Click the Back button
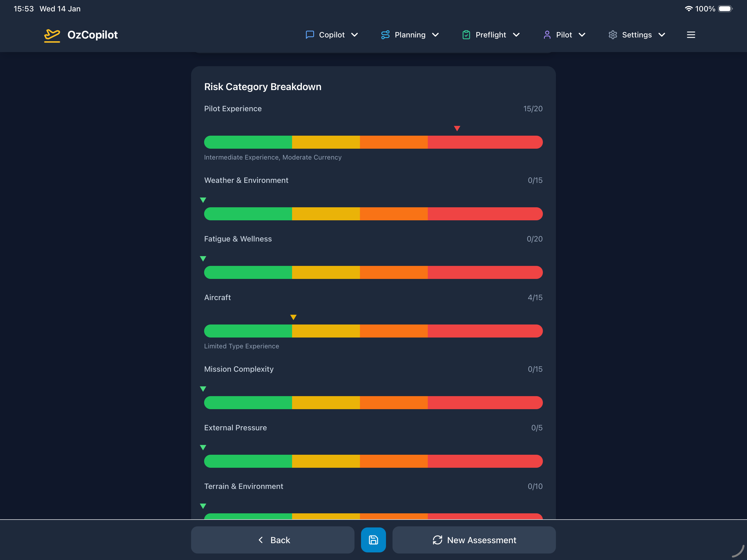 click(273, 540)
